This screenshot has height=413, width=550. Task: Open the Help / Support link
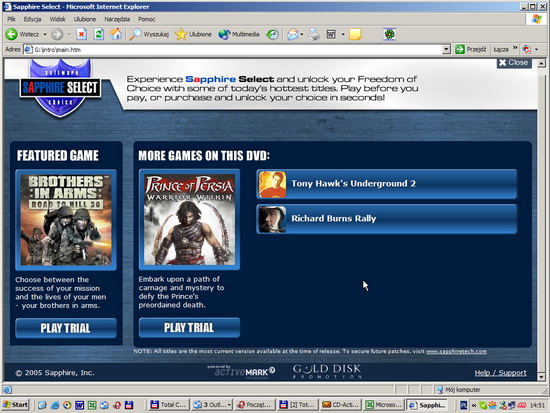pyautogui.click(x=501, y=373)
